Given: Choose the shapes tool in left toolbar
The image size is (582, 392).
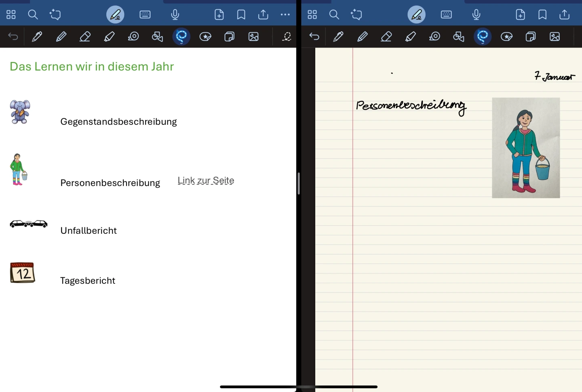Looking at the screenshot, I should [x=157, y=37].
